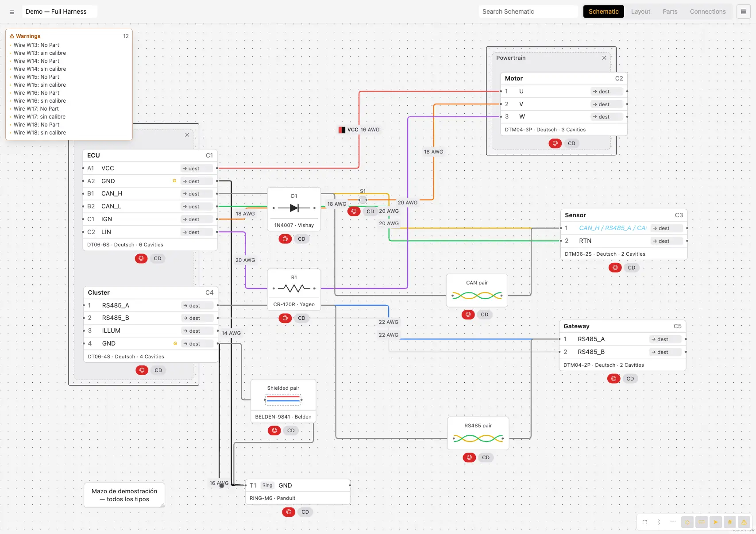Screen dimensions: 756x534
Task: Click the Ring tag on T1 terminal
Action: pos(267,485)
